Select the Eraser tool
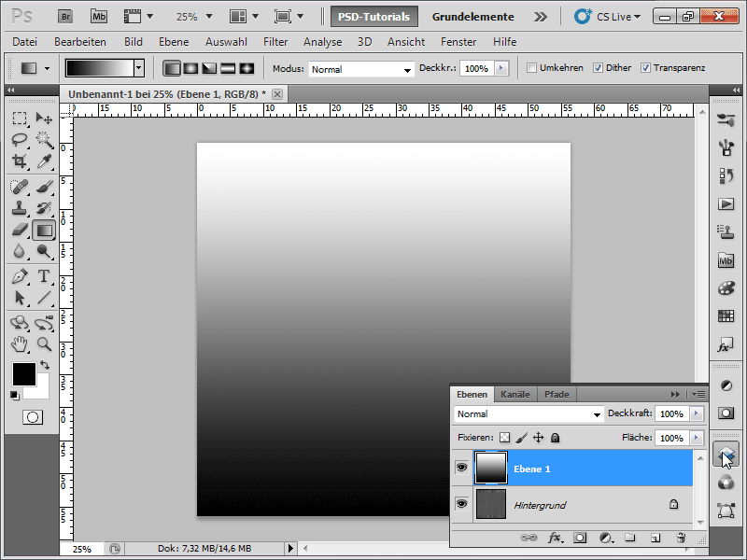This screenshot has width=747, height=560. point(20,230)
